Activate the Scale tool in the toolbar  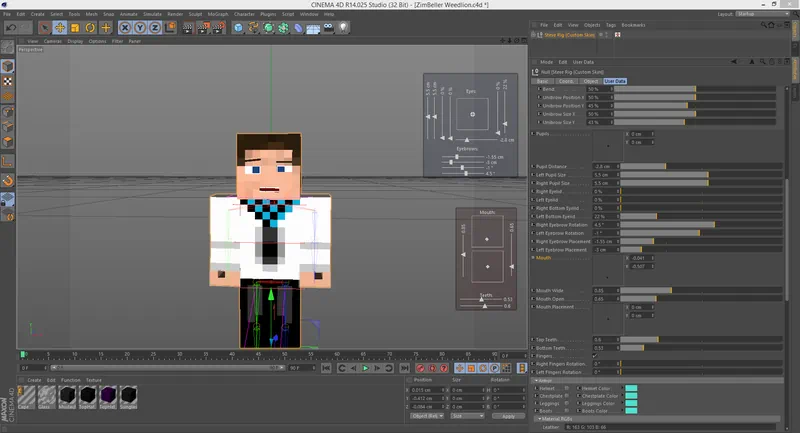75,28
